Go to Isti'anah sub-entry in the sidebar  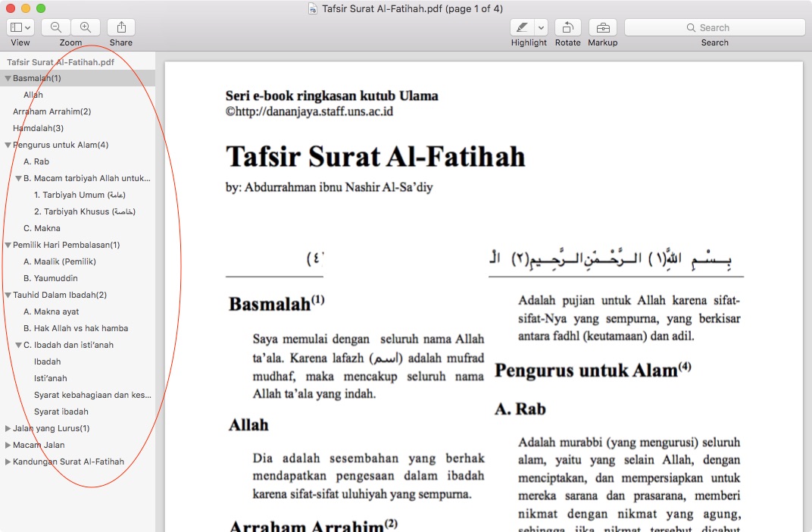[51, 378]
